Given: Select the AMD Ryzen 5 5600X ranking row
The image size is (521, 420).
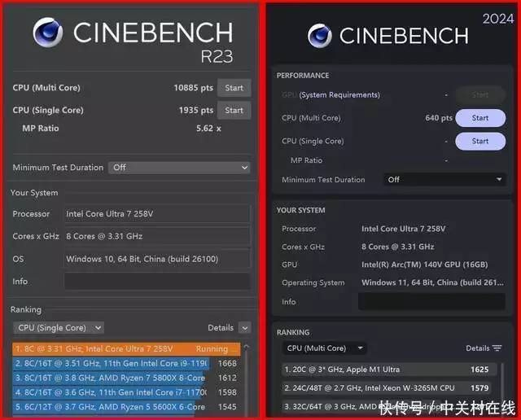Looking at the screenshot, I should pyautogui.click(x=125, y=407).
